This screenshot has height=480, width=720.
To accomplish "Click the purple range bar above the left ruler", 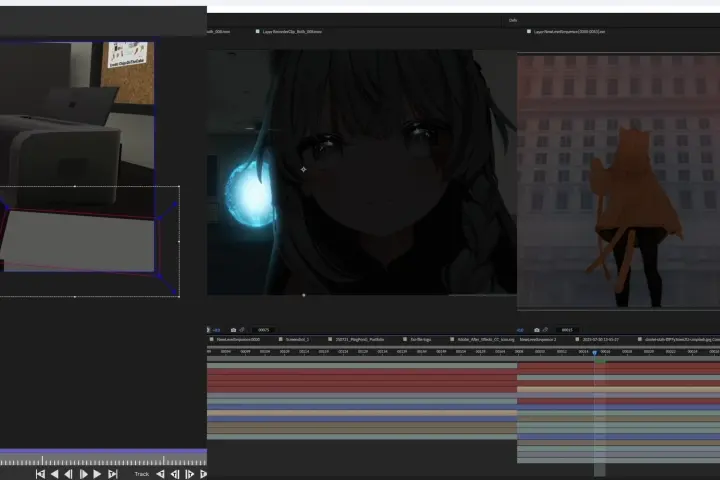I will [103, 451].
